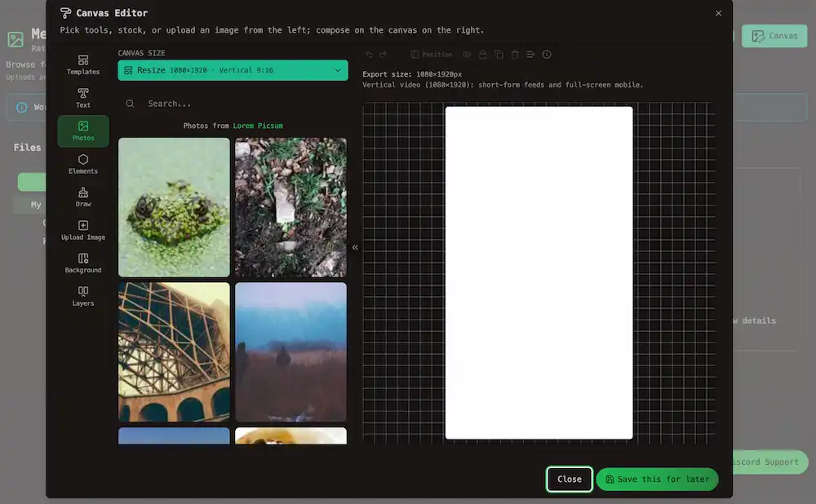The image size is (816, 504).
Task: Click Save this for later
Action: coord(657,479)
